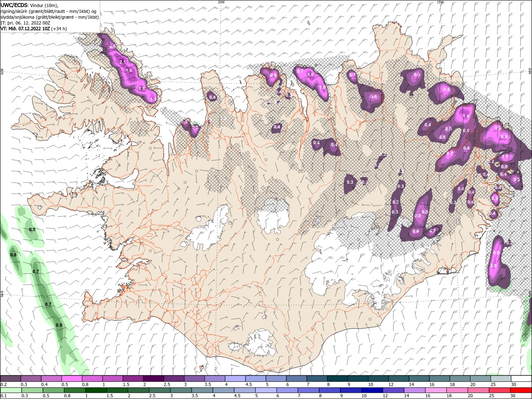Click the "UWC/ECDS" title text

(14, 5)
